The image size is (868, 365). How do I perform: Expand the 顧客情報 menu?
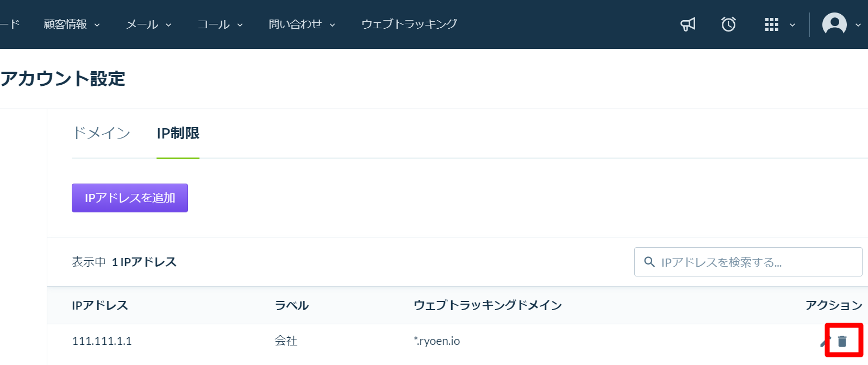pyautogui.click(x=72, y=24)
